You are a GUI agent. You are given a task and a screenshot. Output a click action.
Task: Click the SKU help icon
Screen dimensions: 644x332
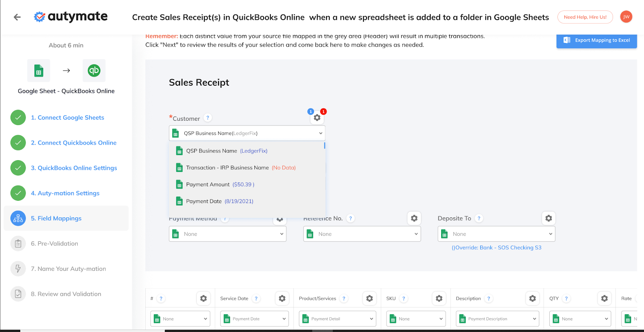404,299
